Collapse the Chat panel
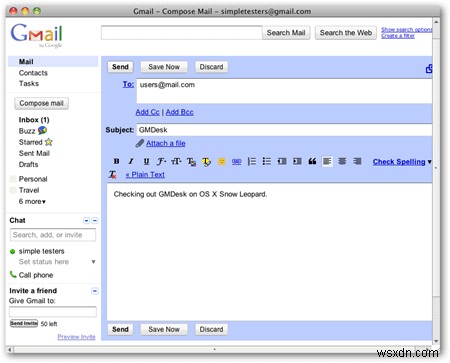 (95, 221)
